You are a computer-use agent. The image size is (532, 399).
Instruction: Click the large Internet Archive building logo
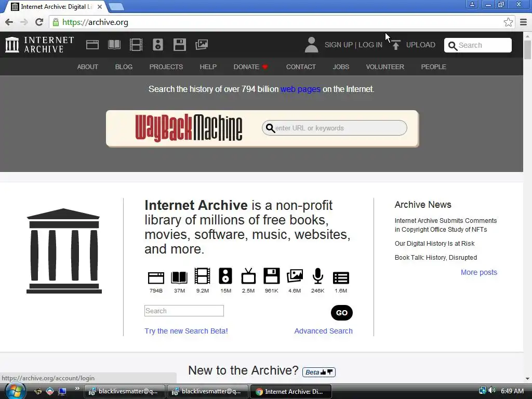[64, 251]
